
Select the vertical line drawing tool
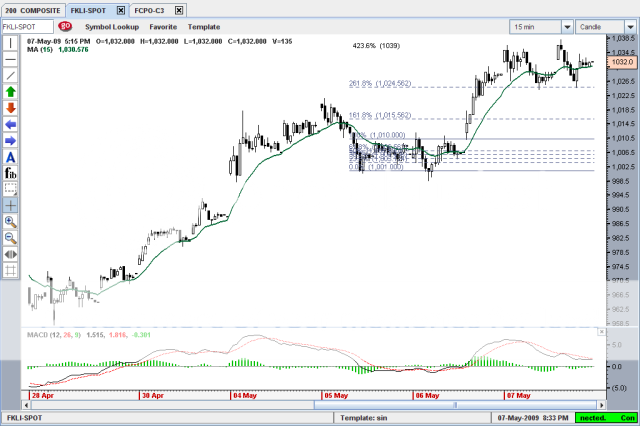(x=10, y=43)
